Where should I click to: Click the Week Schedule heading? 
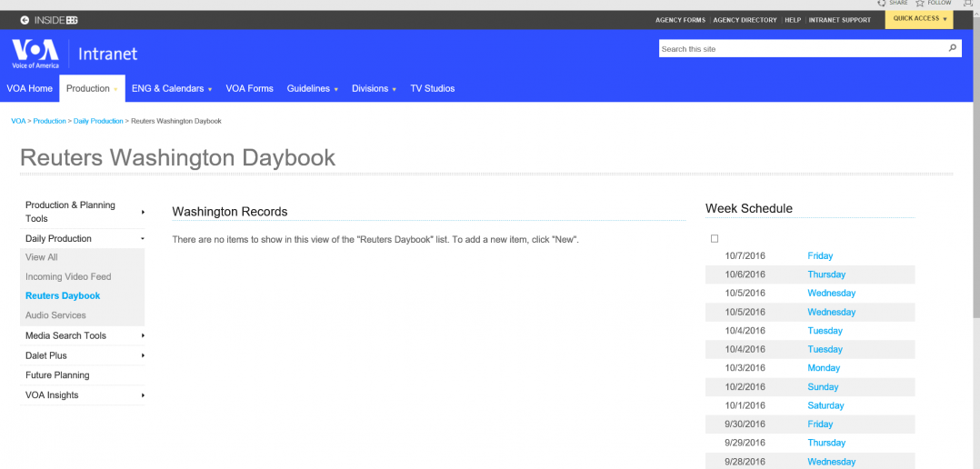click(749, 208)
